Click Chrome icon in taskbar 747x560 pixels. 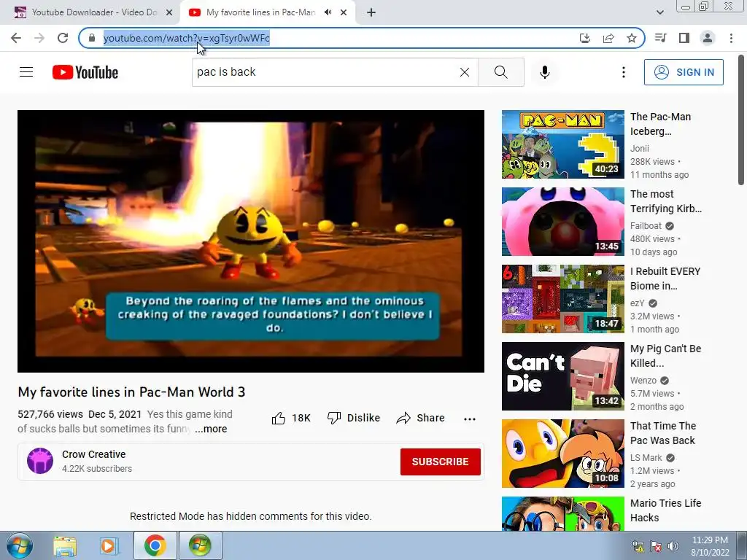155,545
